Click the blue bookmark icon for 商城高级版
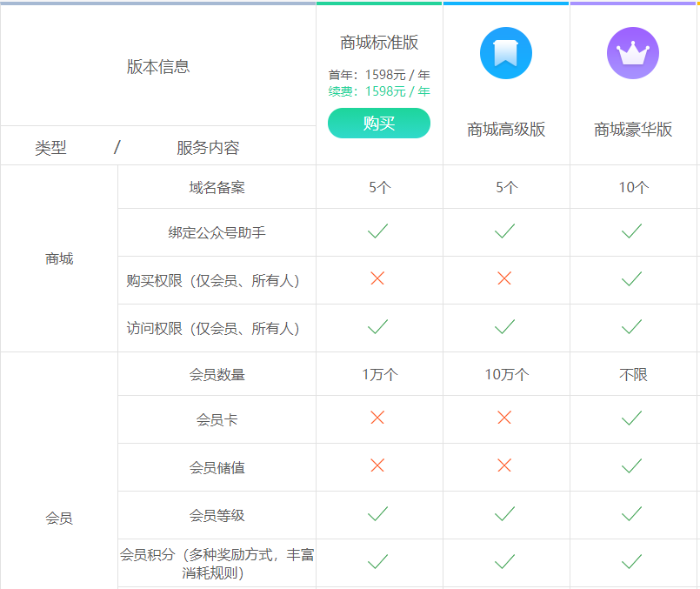The height and width of the screenshot is (589, 700). click(505, 53)
